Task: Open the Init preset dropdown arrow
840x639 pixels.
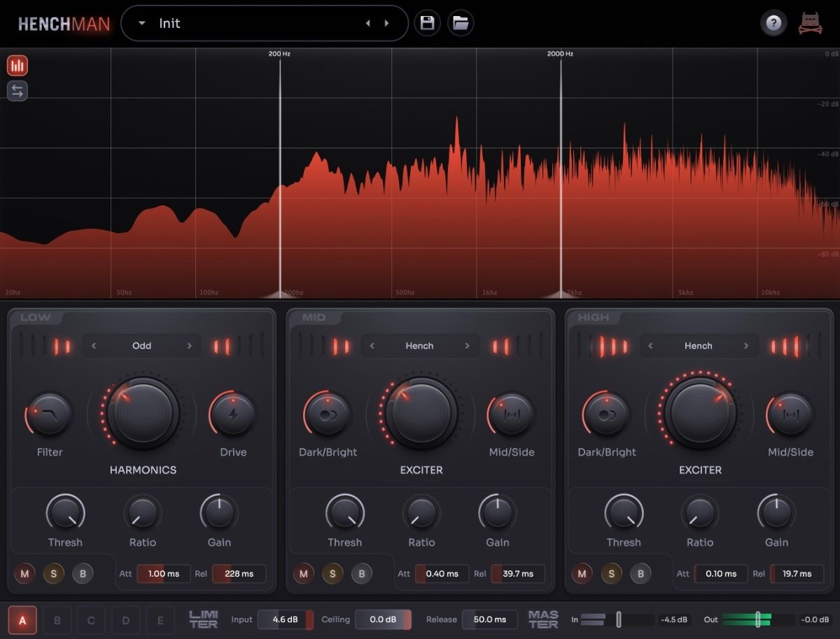Action: tap(142, 23)
